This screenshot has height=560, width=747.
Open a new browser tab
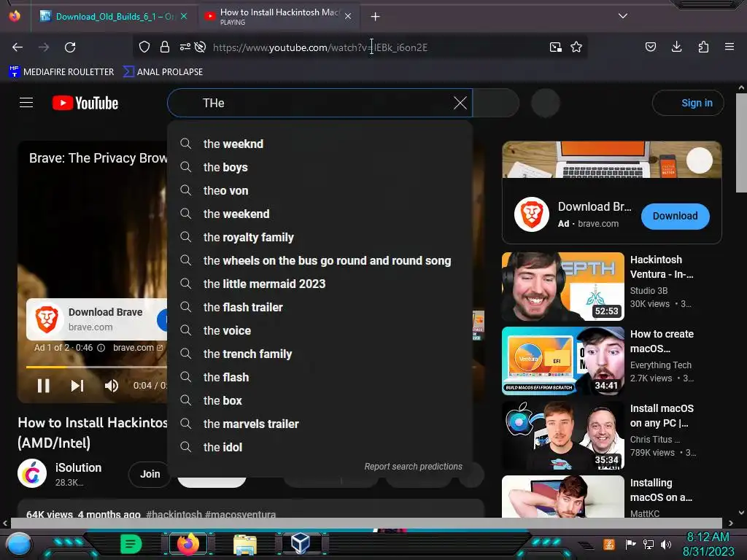376,17
